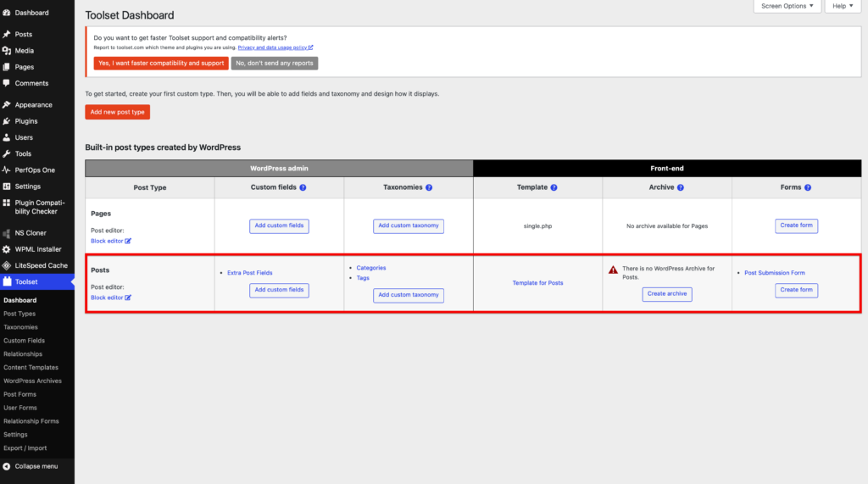Click Collapse menu label

pos(36,466)
